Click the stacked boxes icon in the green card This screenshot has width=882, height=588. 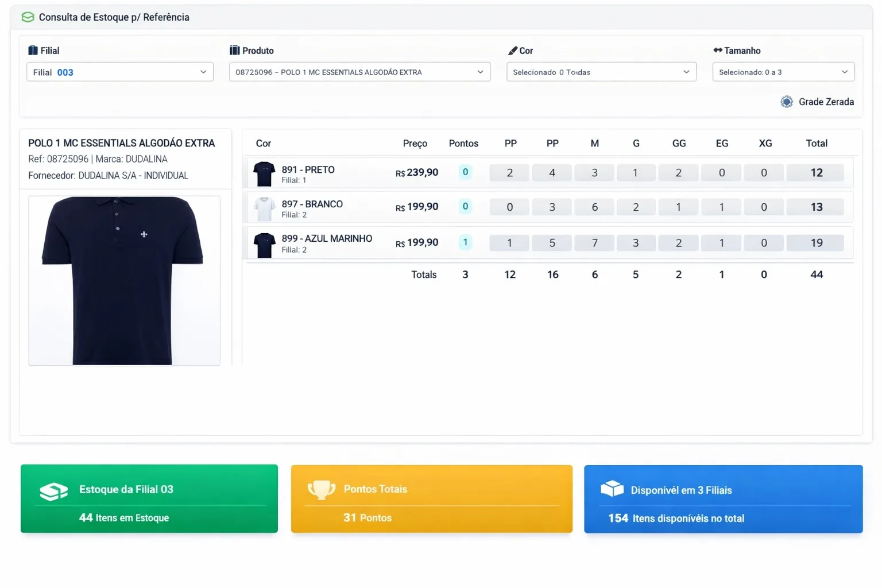(x=53, y=491)
